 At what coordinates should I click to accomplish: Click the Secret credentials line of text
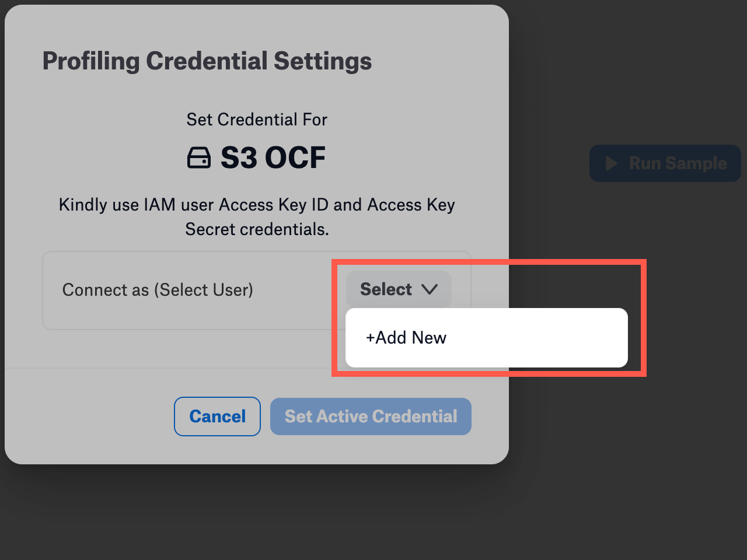[257, 229]
